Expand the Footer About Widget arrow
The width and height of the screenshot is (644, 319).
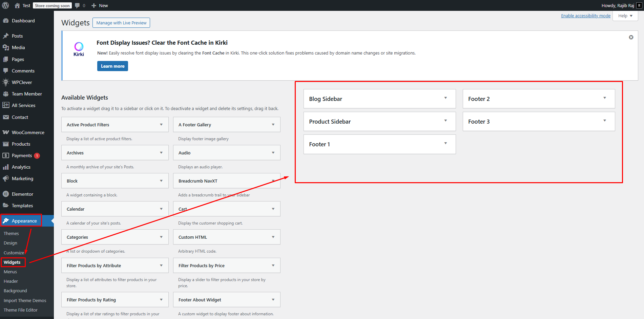click(x=273, y=300)
